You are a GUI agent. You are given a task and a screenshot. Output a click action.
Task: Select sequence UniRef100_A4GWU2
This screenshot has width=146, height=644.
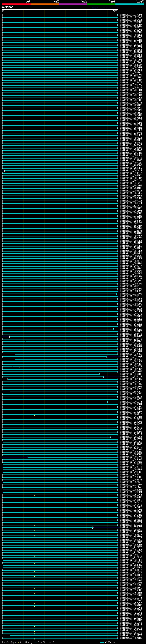(x=131, y=374)
